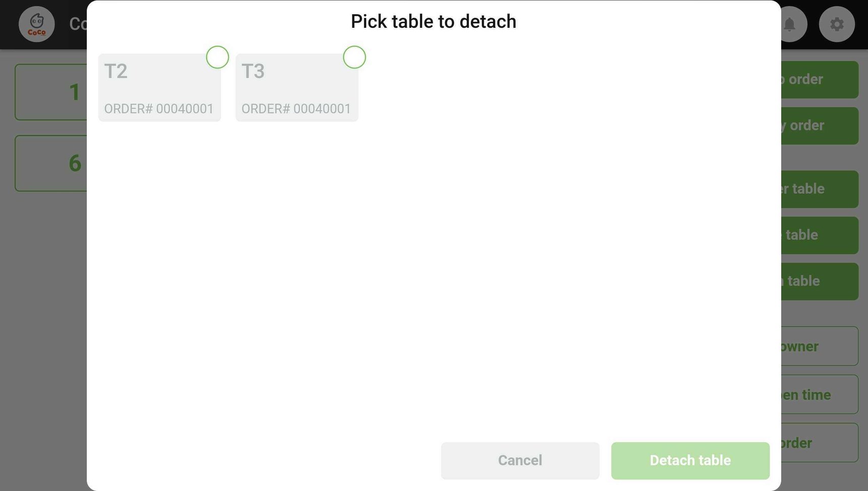
Task: Click ORDER# 00040001 under T3
Action: pyautogui.click(x=296, y=109)
